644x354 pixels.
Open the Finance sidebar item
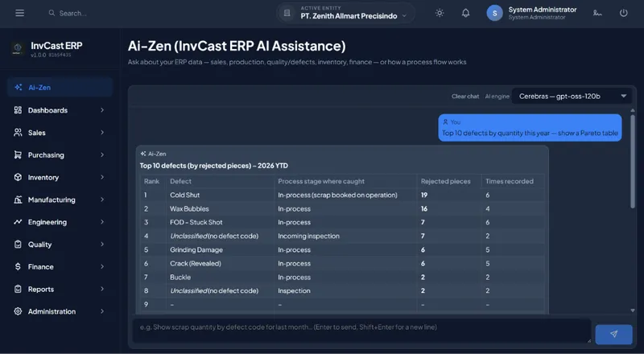pos(60,266)
